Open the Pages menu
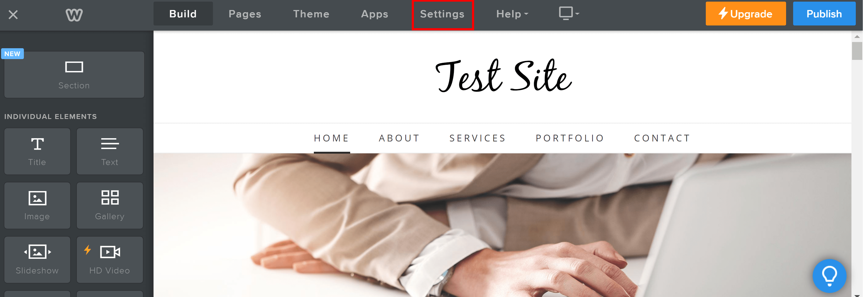 245,14
